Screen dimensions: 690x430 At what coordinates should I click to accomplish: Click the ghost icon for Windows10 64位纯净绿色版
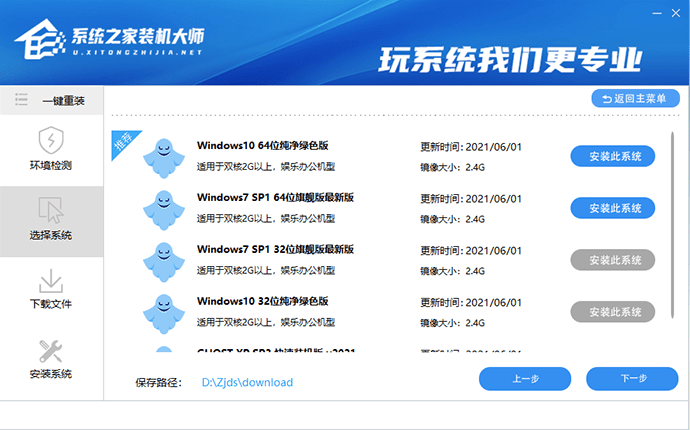[164, 158]
